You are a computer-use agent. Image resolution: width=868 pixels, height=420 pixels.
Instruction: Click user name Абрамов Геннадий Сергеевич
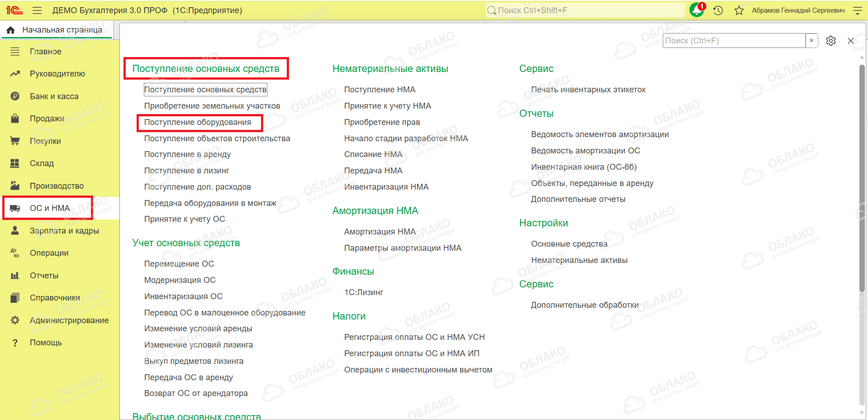click(798, 10)
